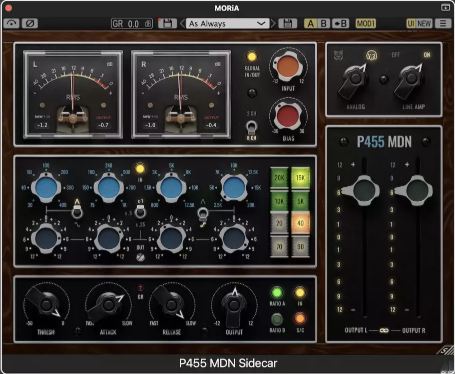Switch to the A state slot

310,23
